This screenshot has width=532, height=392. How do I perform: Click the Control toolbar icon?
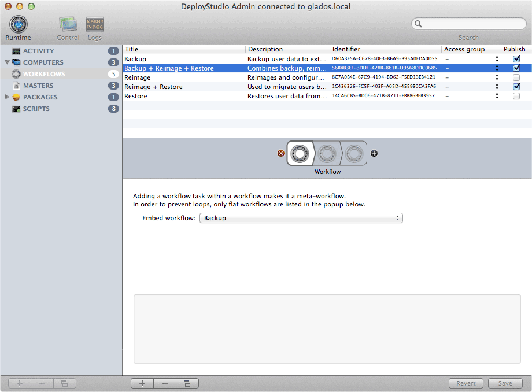pyautogui.click(x=68, y=25)
